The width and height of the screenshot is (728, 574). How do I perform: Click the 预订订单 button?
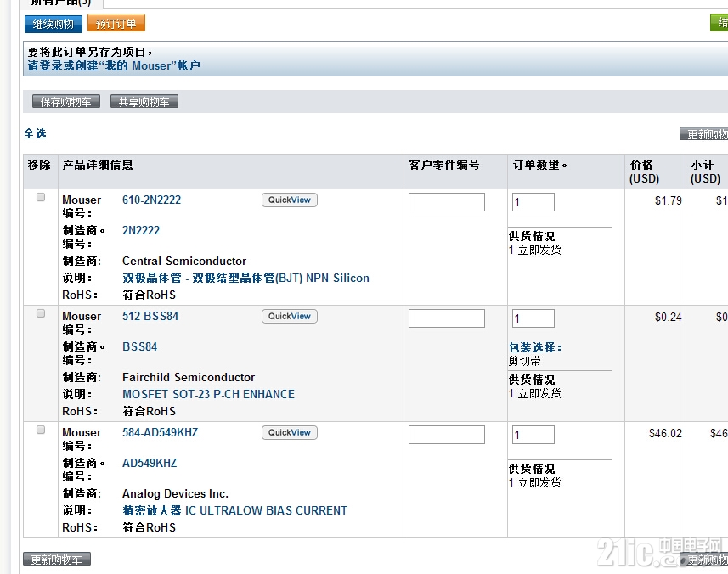tap(116, 23)
